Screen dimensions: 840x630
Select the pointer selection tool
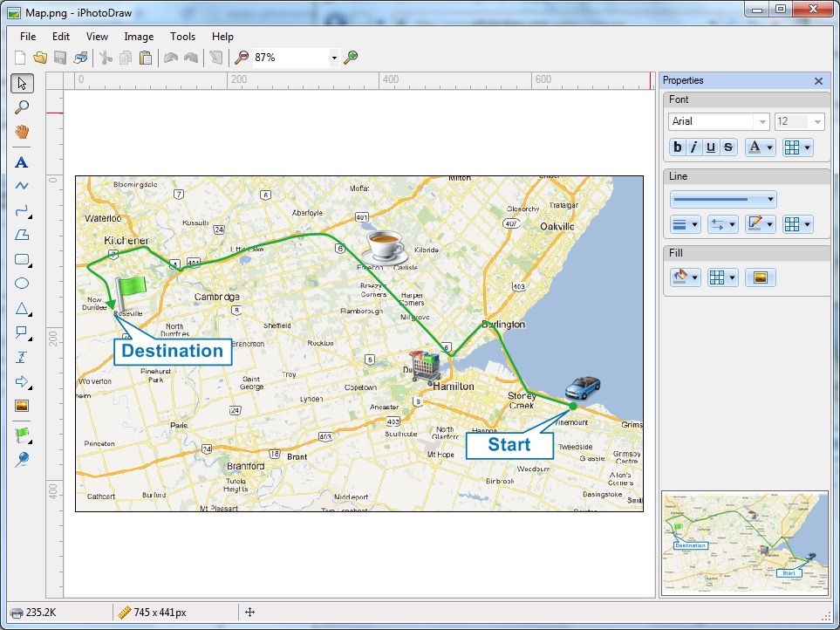(22, 84)
